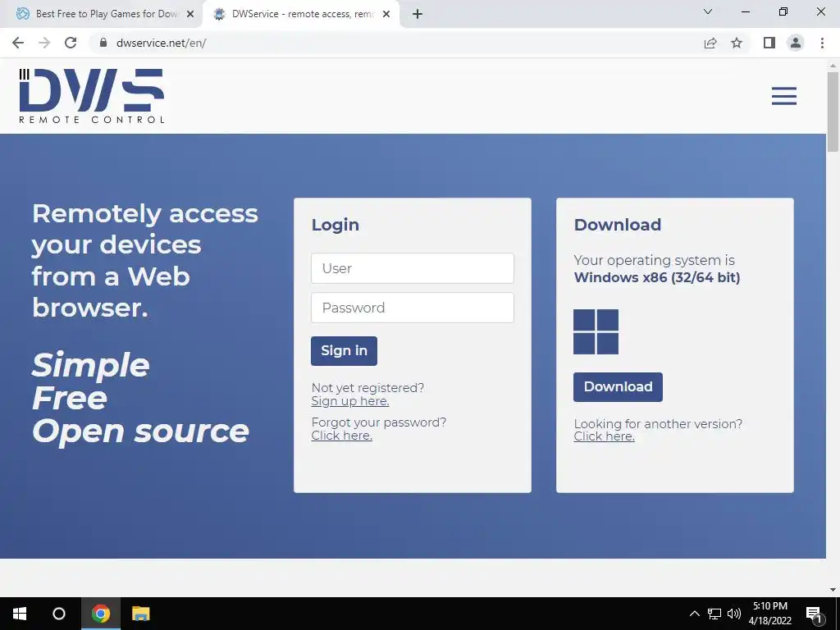Focus the Password input field

pyautogui.click(x=413, y=308)
